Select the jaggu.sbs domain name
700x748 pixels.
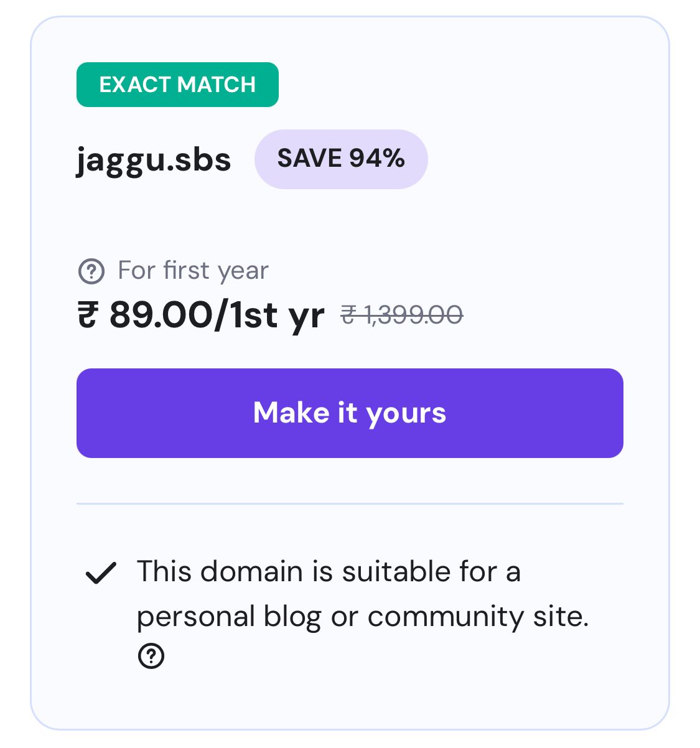tap(153, 160)
